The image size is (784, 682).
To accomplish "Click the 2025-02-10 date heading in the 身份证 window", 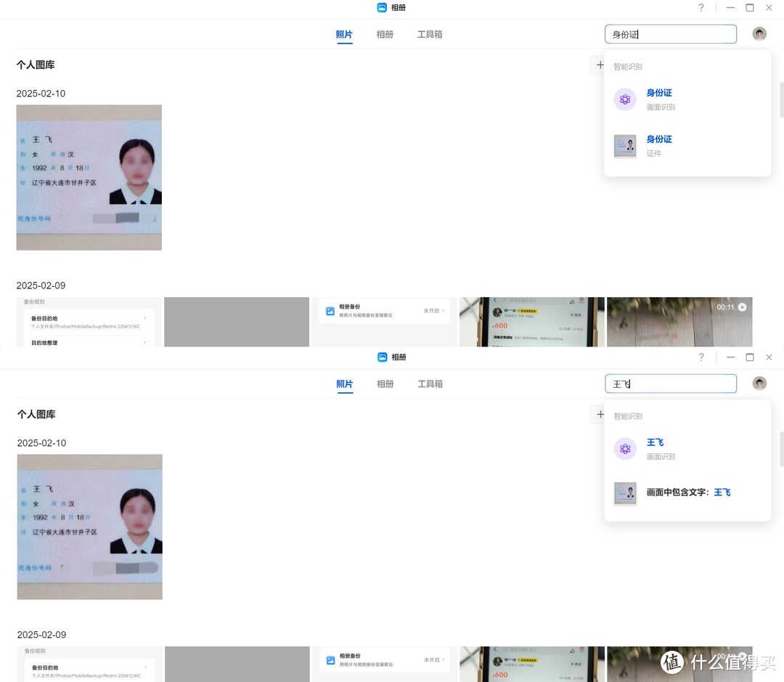I will 41,94.
